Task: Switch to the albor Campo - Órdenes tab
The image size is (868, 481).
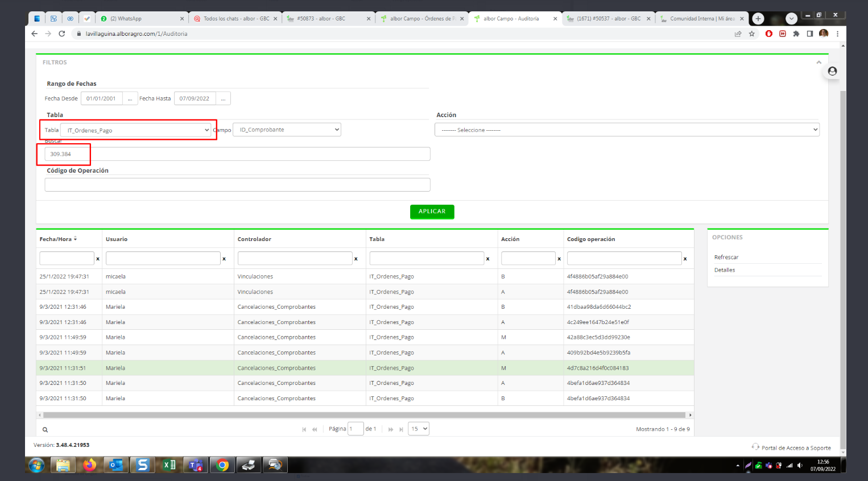Action: coord(421,19)
